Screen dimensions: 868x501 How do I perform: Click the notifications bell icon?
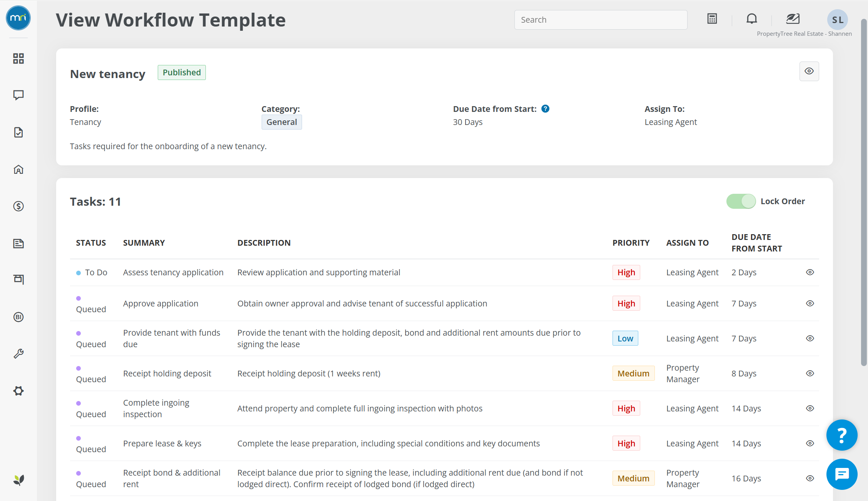751,19
